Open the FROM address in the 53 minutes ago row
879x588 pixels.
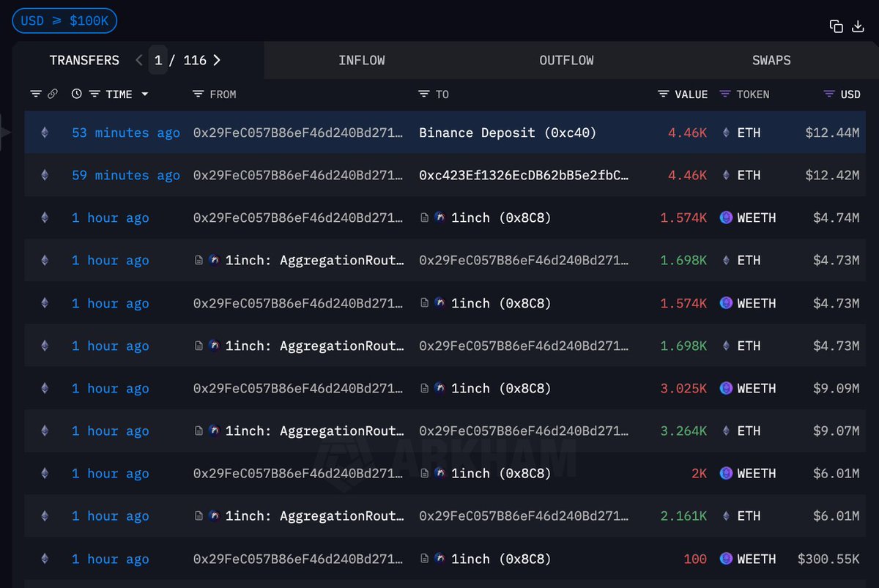[x=298, y=133]
